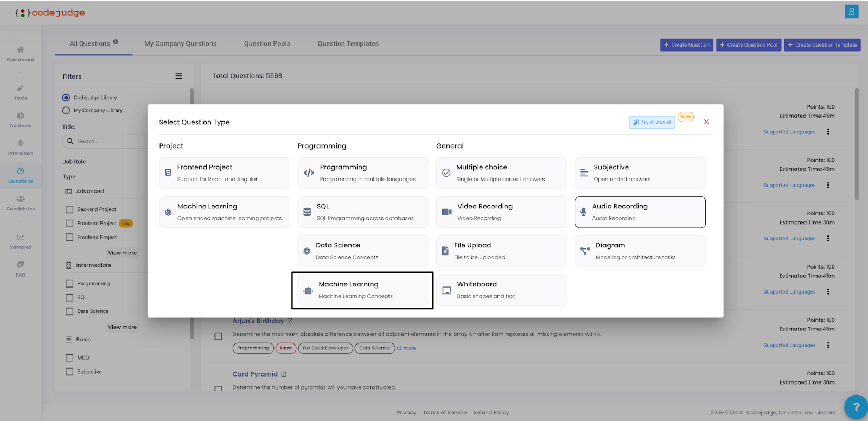The width and height of the screenshot is (868, 421).
Task: Expand View more under Intermediate types
Action: 122,327
